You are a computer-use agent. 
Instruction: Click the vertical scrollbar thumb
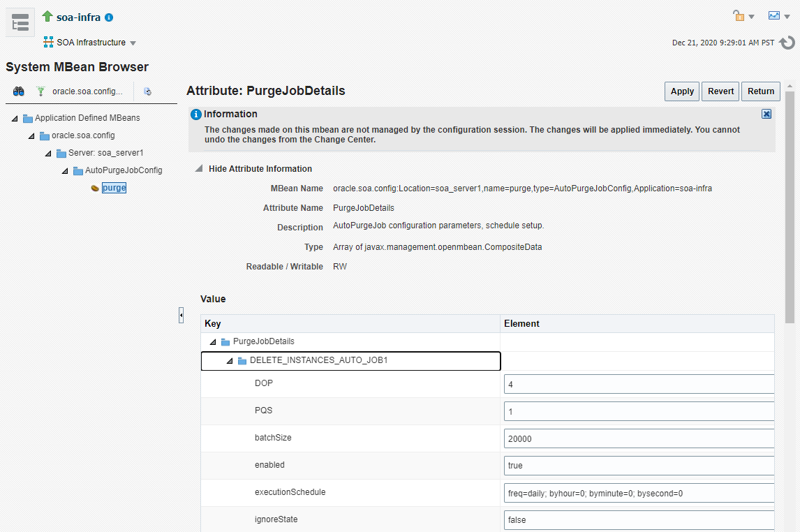coord(790,207)
